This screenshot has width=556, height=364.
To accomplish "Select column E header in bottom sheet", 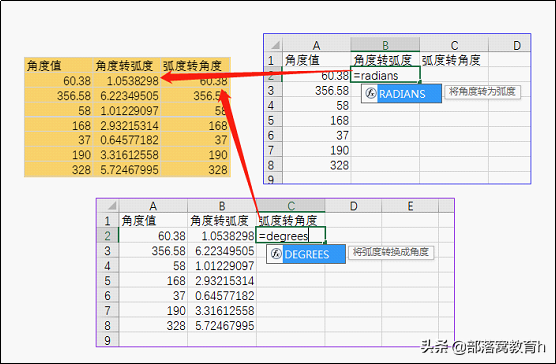I will 410,206.
